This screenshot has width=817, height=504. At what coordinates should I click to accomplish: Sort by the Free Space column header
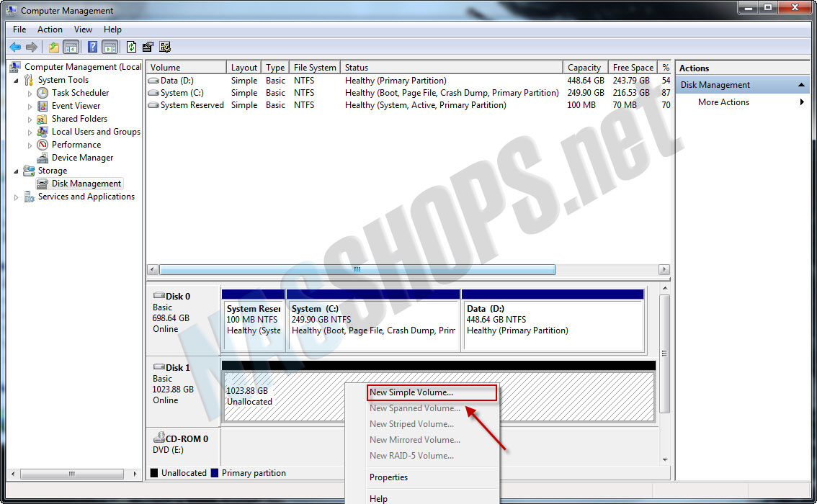[633, 67]
